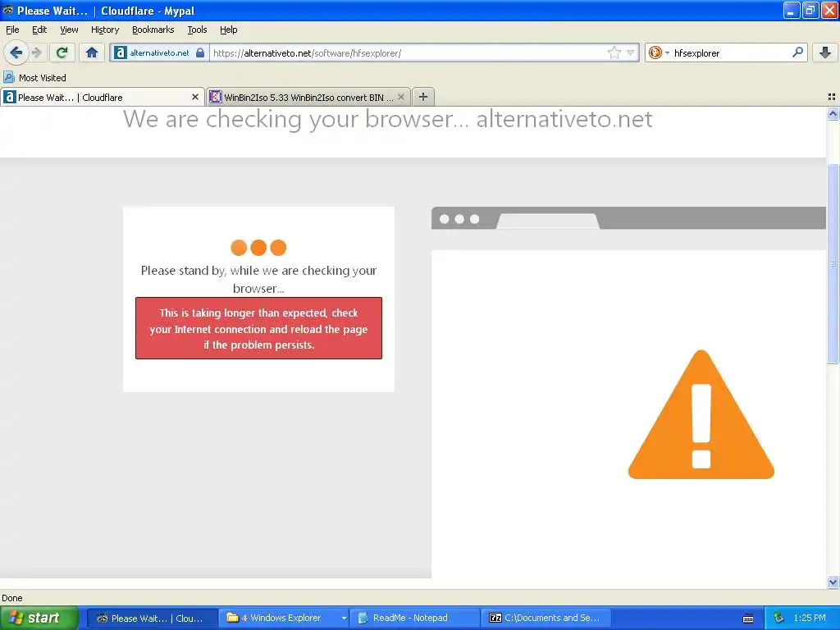This screenshot has width=840, height=630.
Task: Click the orange warning triangle image
Action: pyautogui.click(x=701, y=414)
